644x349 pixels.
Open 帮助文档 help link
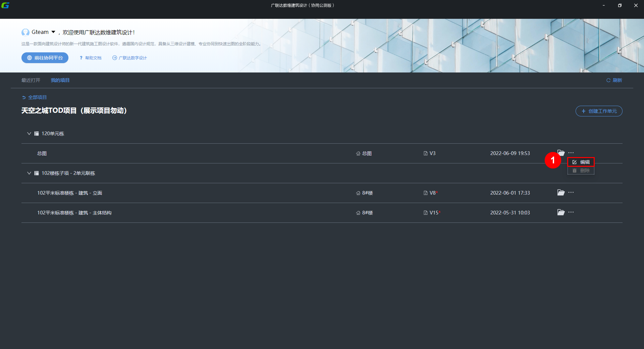(91, 58)
